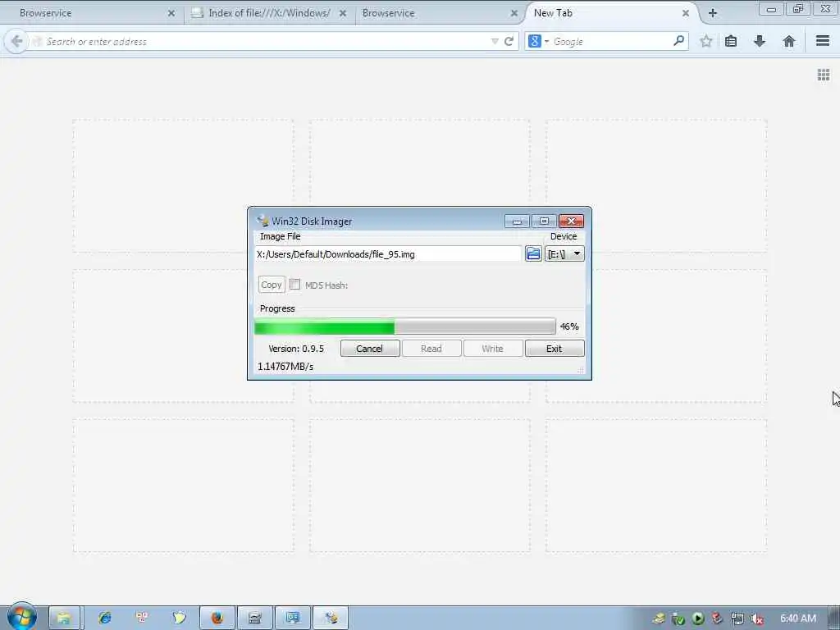Image resolution: width=840 pixels, height=630 pixels.
Task: Click the green play tray icon
Action: click(x=697, y=619)
